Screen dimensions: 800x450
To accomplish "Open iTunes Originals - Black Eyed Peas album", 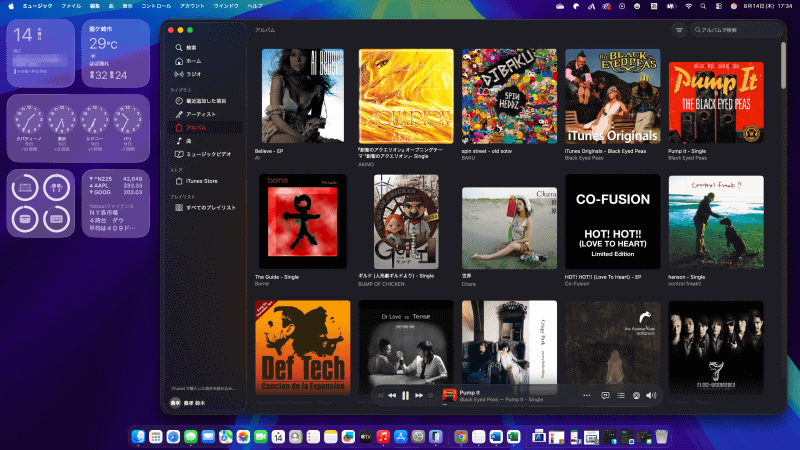I will [612, 96].
